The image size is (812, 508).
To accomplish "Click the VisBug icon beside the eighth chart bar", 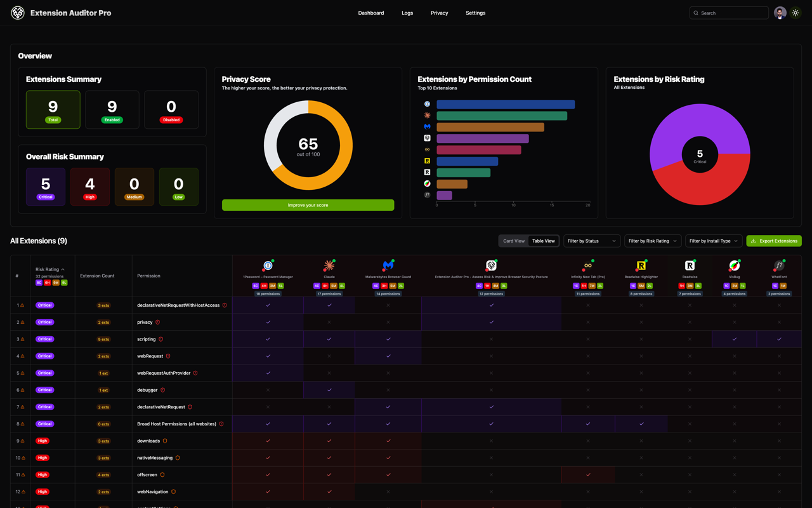I will tap(427, 184).
